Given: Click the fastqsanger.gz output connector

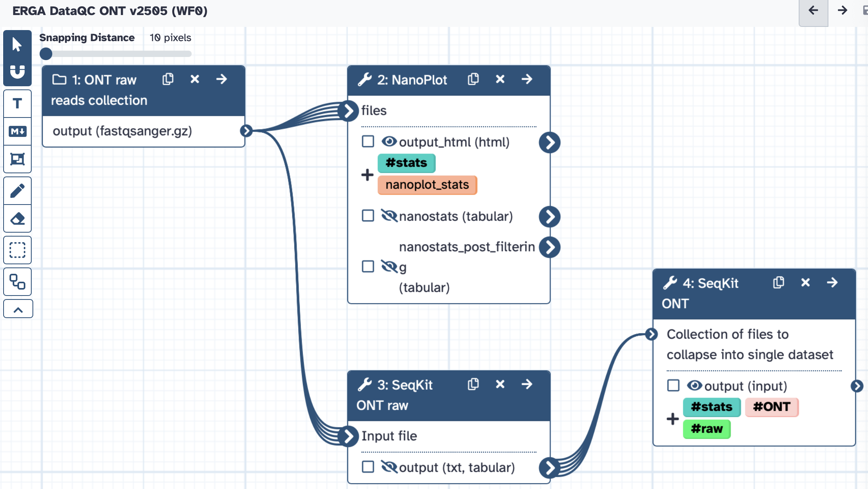Looking at the screenshot, I should point(246,131).
